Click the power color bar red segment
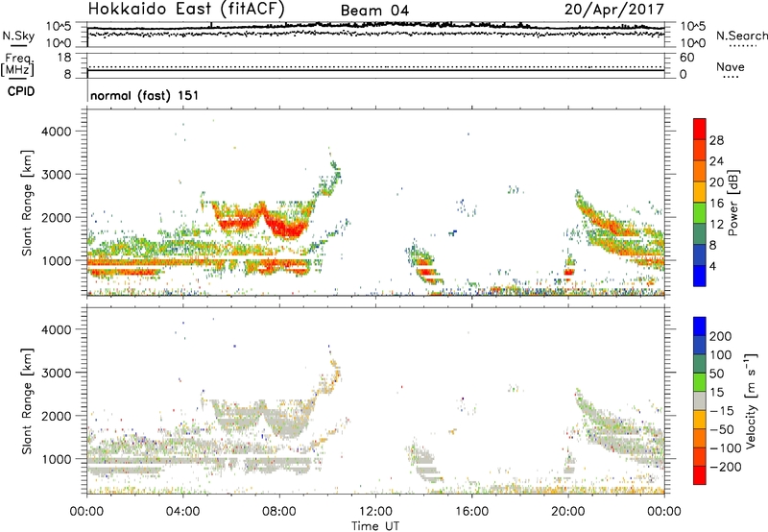768x532 pixels. click(x=700, y=128)
